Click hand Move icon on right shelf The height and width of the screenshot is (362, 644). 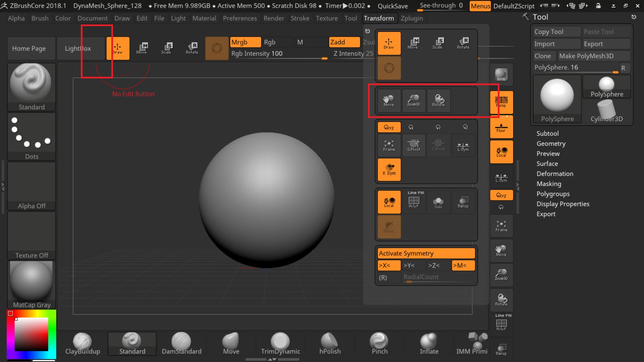click(501, 251)
